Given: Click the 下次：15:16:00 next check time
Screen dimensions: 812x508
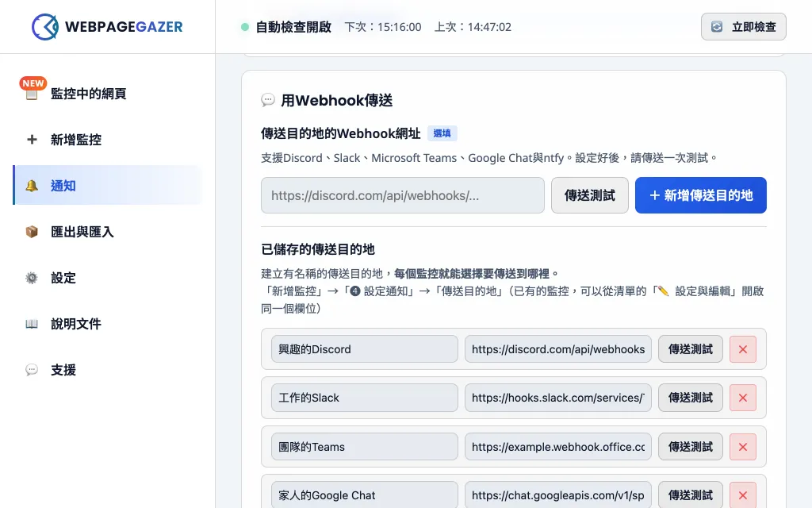Looking at the screenshot, I should (383, 27).
